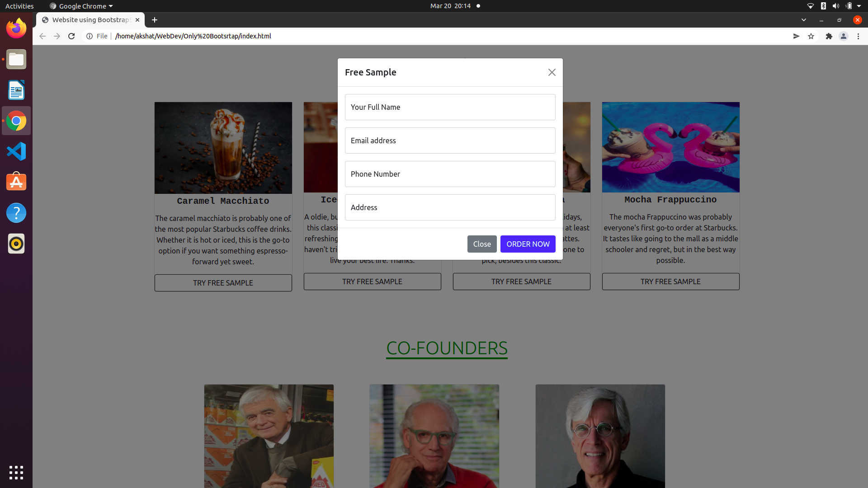
Task: Expand the system menu arrow
Action: pos(859,6)
